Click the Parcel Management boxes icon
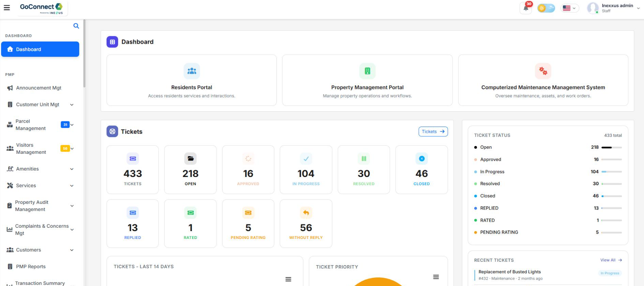The image size is (644, 286). pyautogui.click(x=10, y=125)
